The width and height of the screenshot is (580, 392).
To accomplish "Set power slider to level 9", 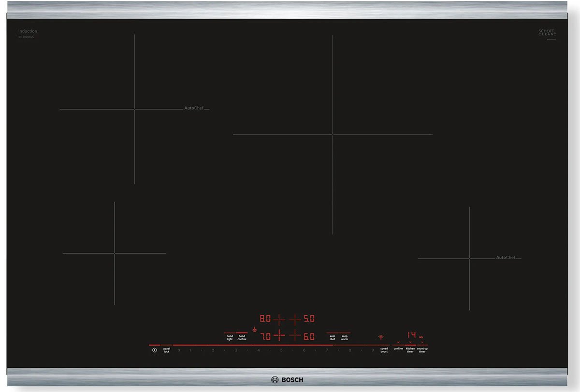I will coord(373,349).
